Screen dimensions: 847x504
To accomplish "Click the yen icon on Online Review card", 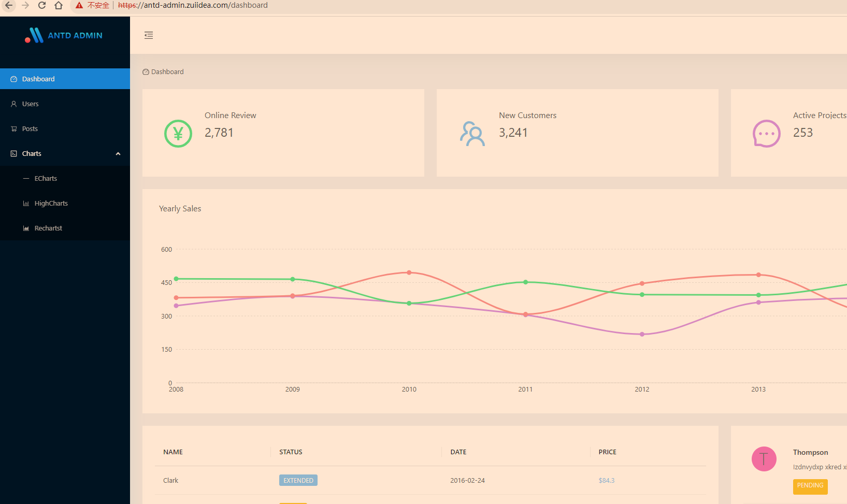I will [x=178, y=134].
